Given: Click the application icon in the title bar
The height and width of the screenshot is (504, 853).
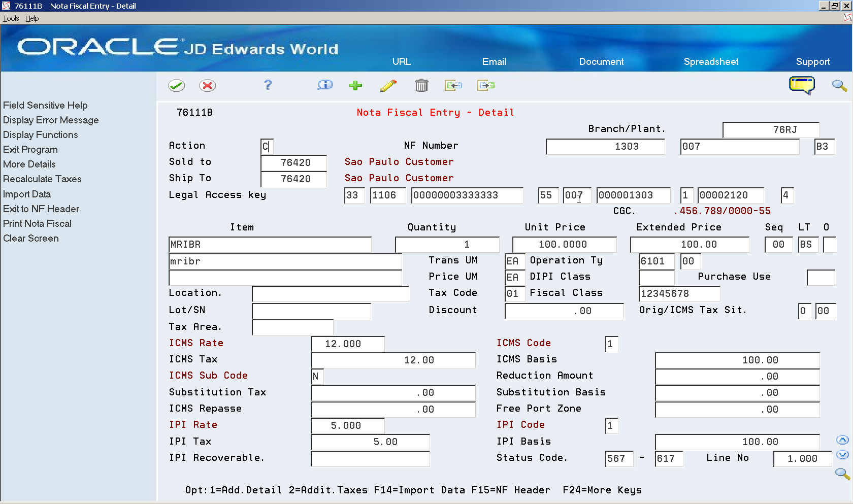Looking at the screenshot, I should tap(6, 6).
